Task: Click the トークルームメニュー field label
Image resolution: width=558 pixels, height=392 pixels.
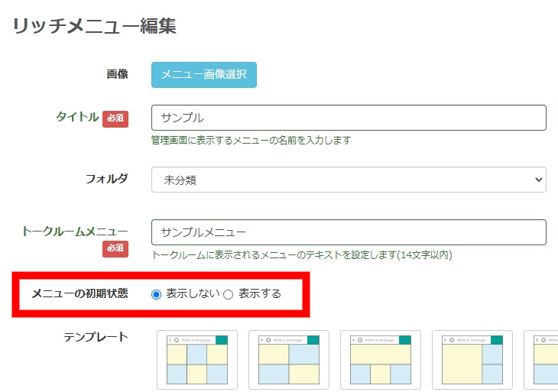Action: coord(75,231)
